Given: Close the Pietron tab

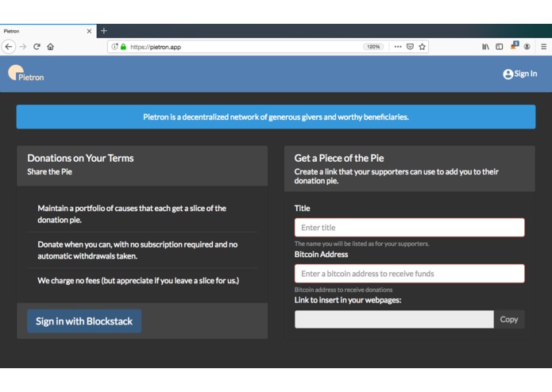Looking at the screenshot, I should 89,31.
